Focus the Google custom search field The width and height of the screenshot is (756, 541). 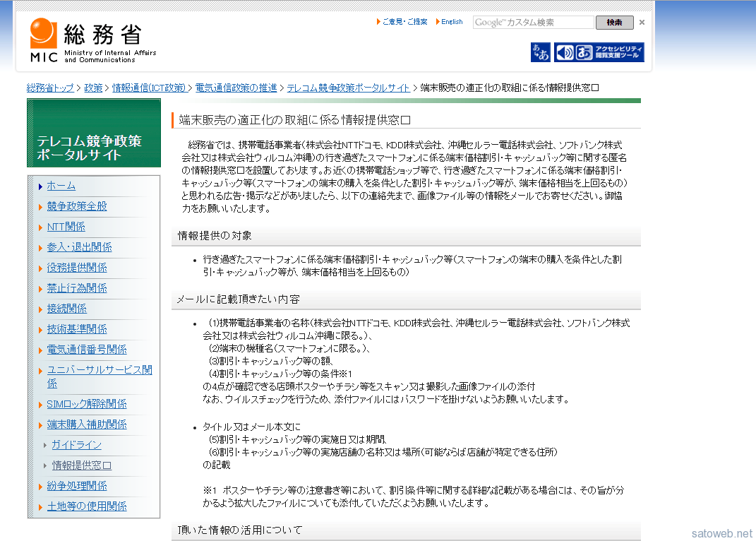533,22
